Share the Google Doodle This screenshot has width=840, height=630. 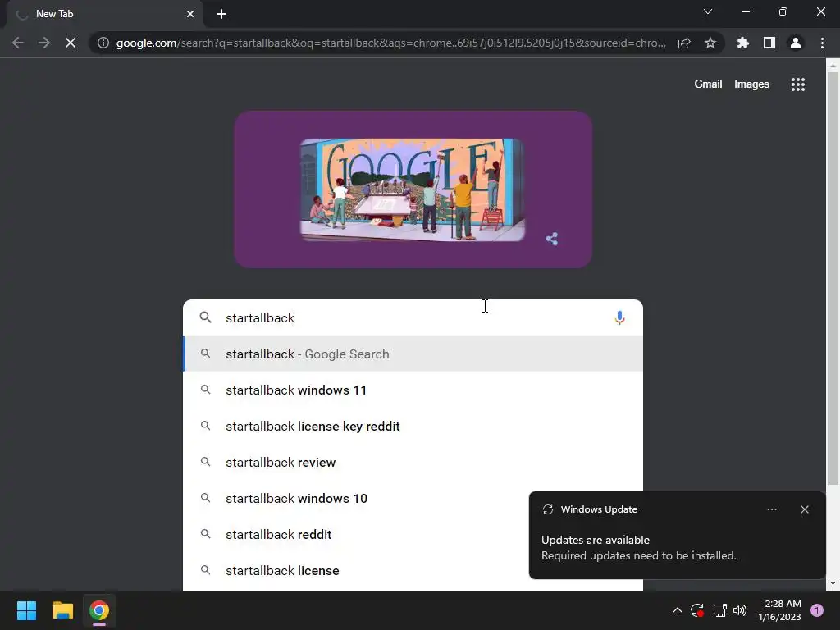(x=552, y=239)
